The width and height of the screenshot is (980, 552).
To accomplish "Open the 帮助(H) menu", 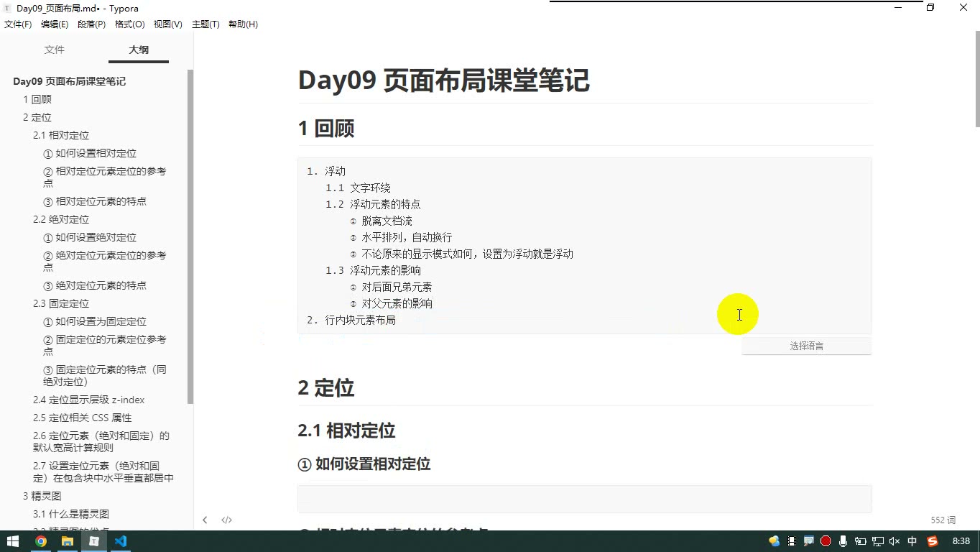I will (243, 24).
